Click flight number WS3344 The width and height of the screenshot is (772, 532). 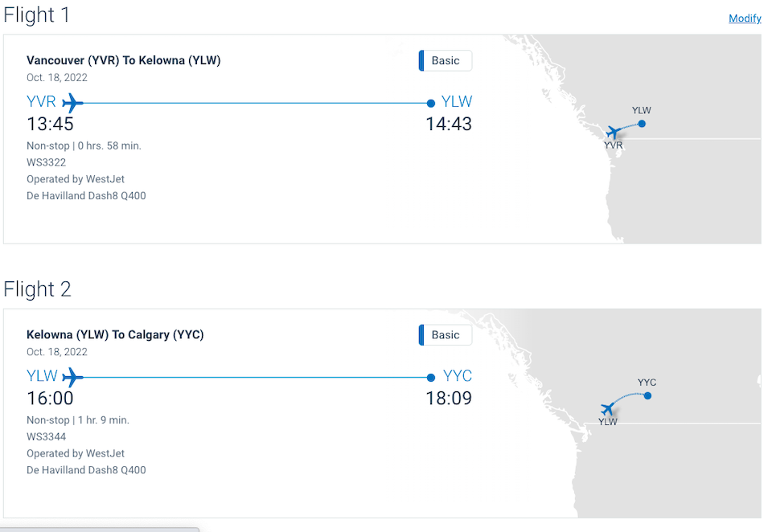47,436
